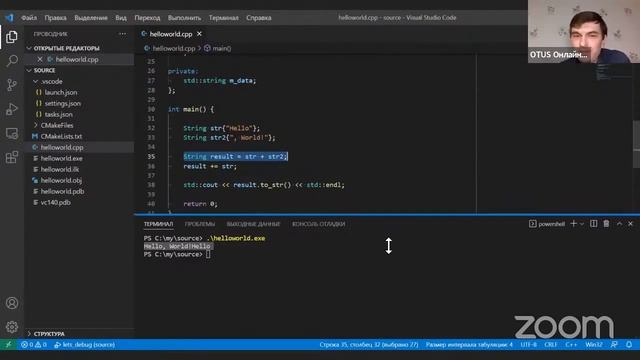
Task: Click main() breadcrumb item
Action: (x=218, y=48)
